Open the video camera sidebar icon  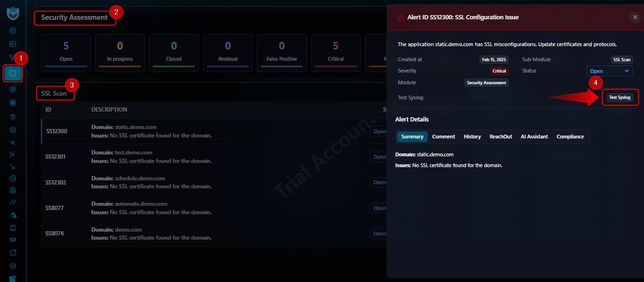(13, 240)
